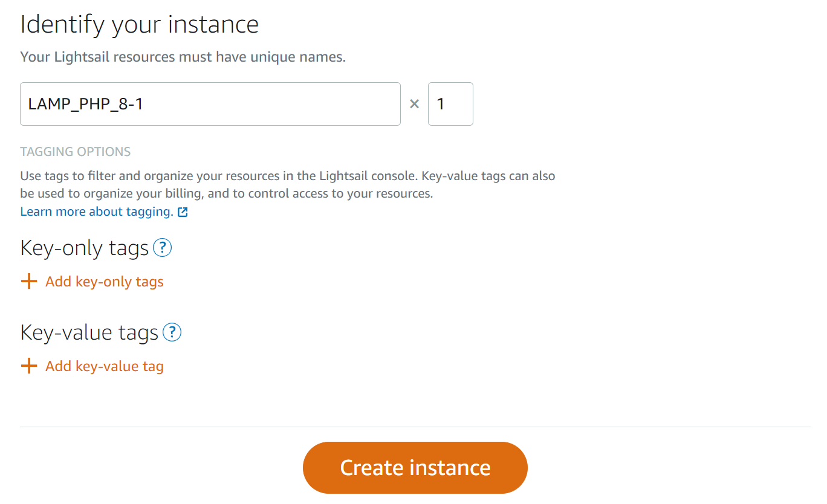Screen dimensions: 827x504
Task: Select the Add key-only tags text
Action: tap(105, 282)
